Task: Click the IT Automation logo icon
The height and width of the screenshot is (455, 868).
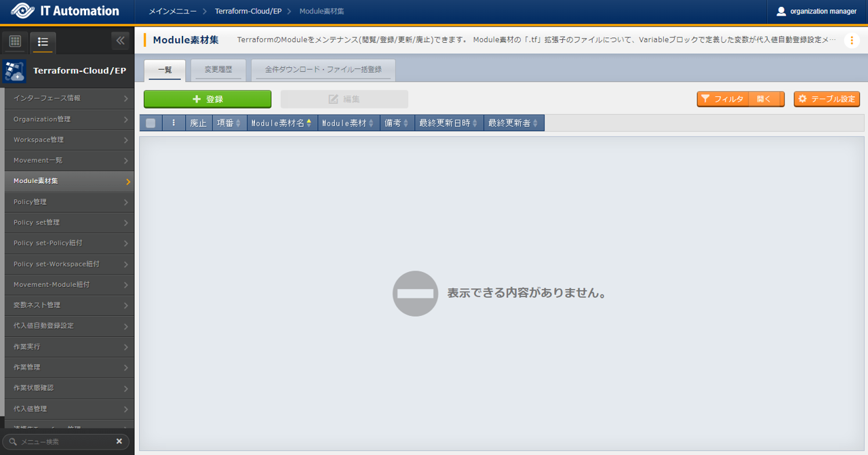Action: pos(22,11)
